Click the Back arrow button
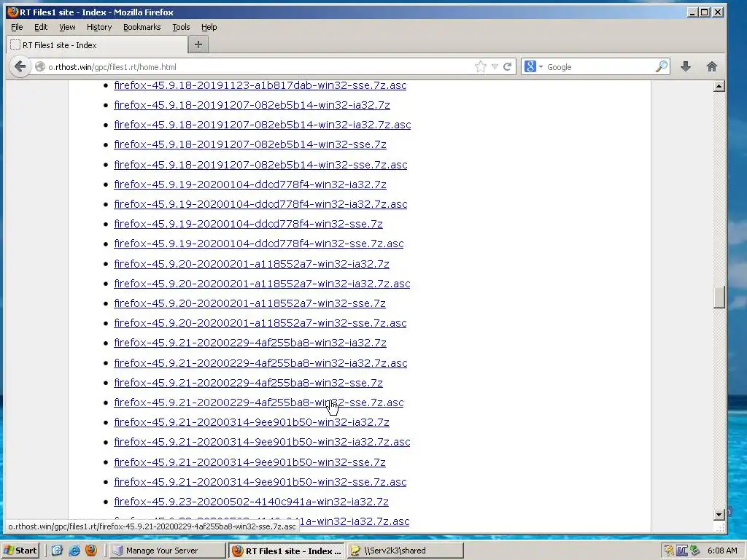This screenshot has width=747, height=560. [20, 66]
